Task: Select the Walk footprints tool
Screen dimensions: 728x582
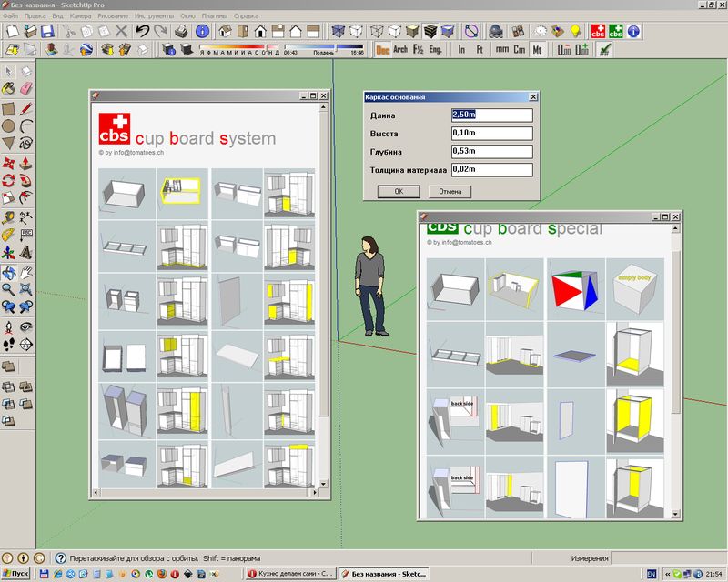Action: point(8,345)
